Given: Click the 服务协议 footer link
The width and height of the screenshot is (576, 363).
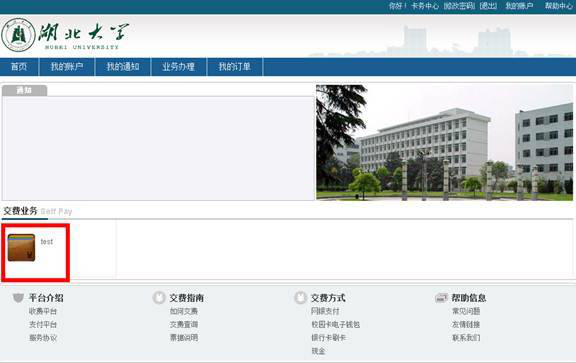Looking at the screenshot, I should coord(43,338).
